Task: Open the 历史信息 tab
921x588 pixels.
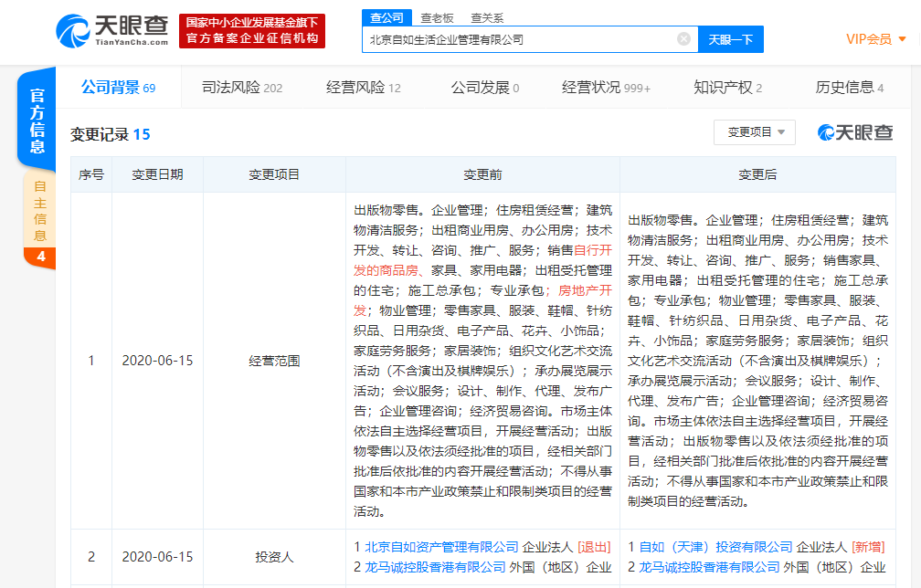Action: tap(849, 88)
